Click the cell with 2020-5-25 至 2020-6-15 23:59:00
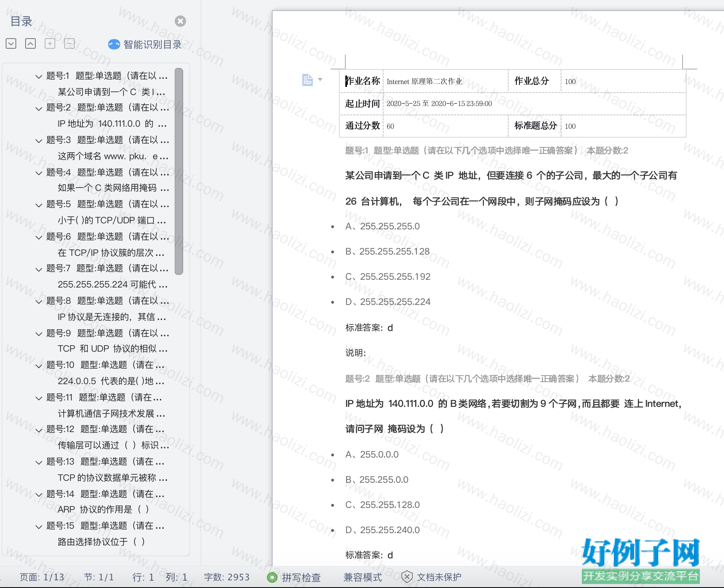 point(534,104)
